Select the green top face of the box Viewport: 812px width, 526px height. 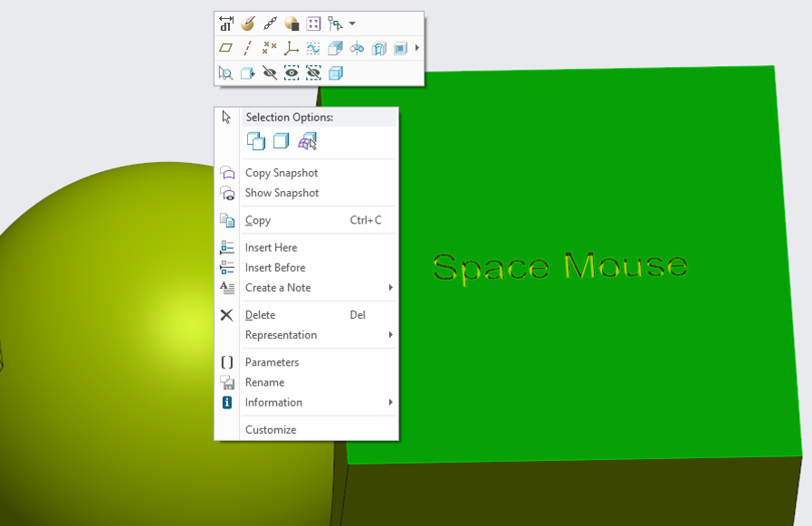click(x=596, y=362)
